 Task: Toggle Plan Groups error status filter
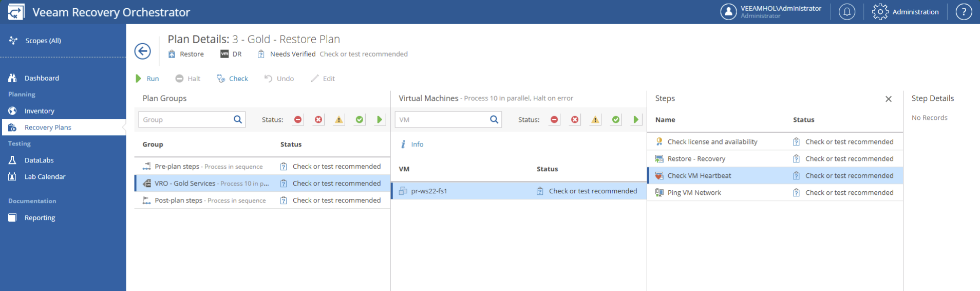[x=318, y=120]
